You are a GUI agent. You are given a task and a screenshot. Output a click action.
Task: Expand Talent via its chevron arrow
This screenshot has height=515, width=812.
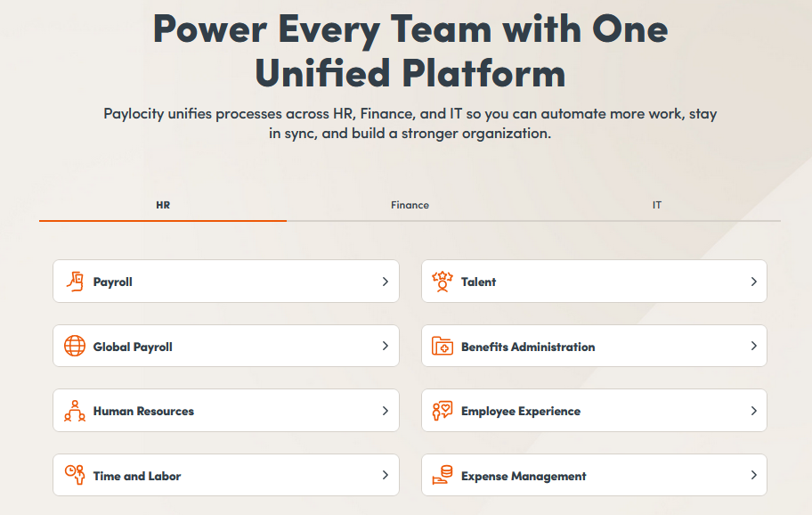click(x=754, y=282)
